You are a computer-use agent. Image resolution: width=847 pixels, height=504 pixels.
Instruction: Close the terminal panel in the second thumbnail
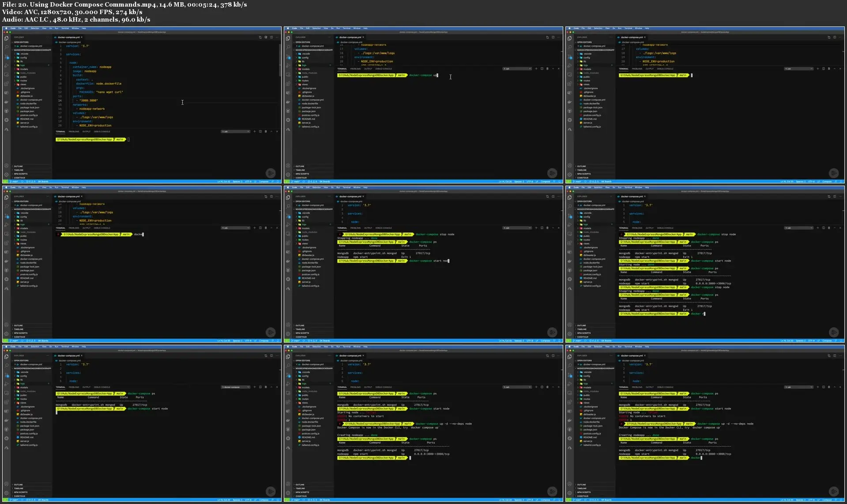tap(558, 69)
